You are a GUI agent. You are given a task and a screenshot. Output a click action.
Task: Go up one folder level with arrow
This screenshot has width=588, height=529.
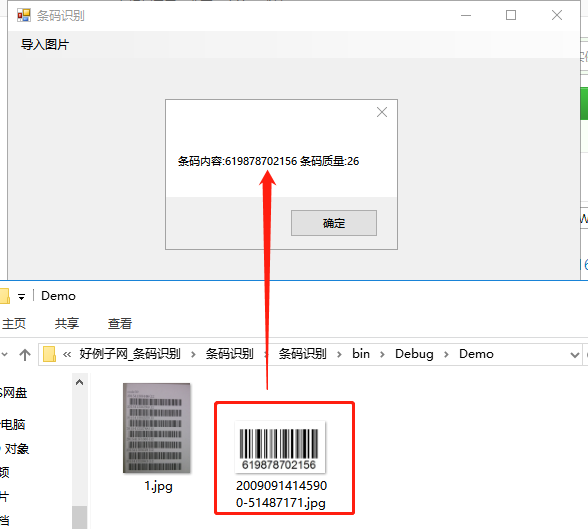[x=25, y=355]
